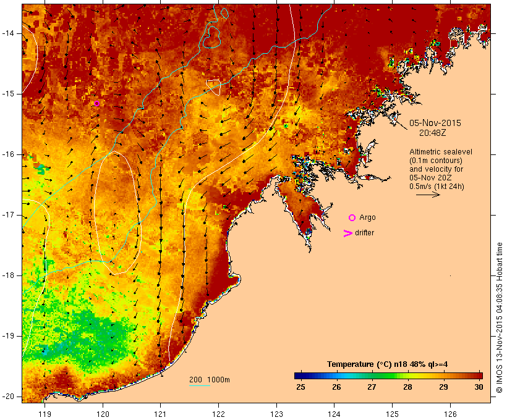Click the colorbar value 26
The height and width of the screenshot is (420, 507).
pos(336,387)
